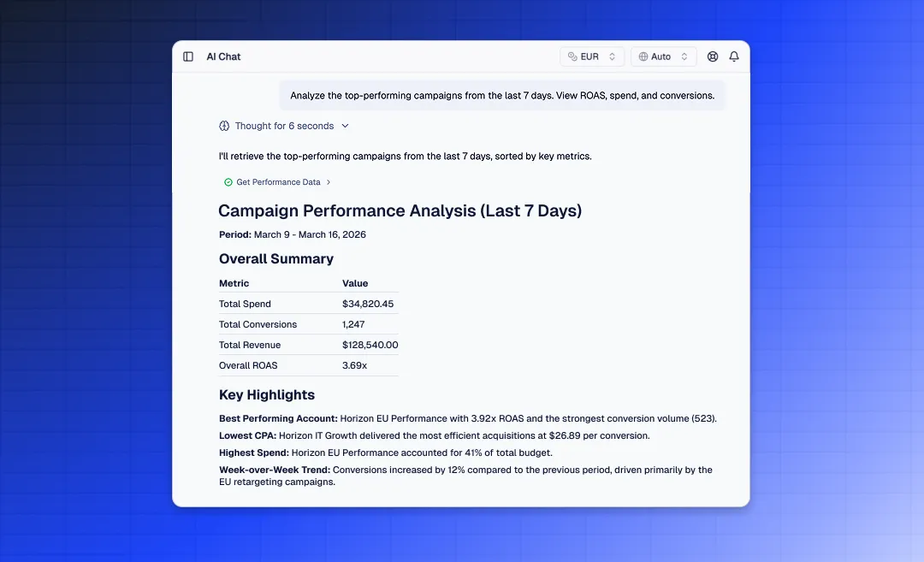Click the AI Chat title

pos(223,56)
